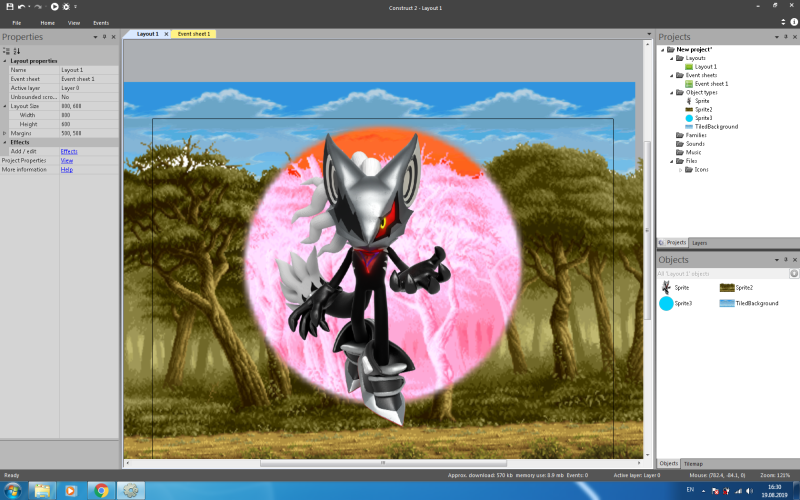800x500 pixels.
Task: Select Layout 1 in the Projects tree
Action: click(701, 67)
